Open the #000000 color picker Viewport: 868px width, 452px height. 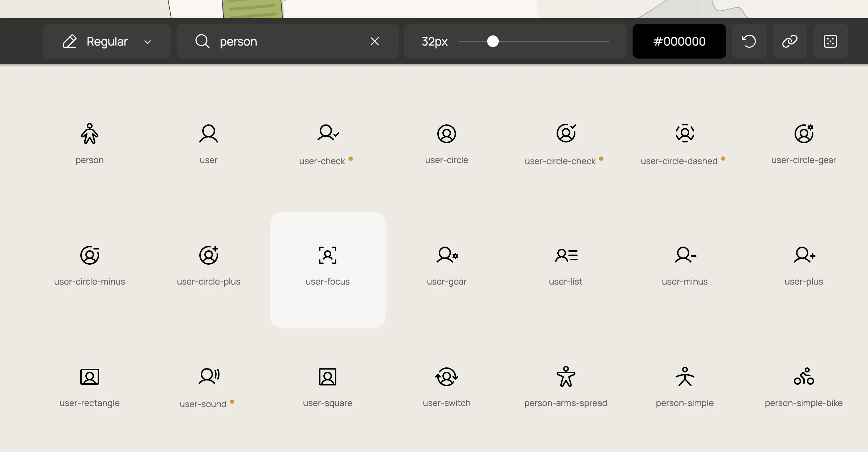(x=679, y=41)
